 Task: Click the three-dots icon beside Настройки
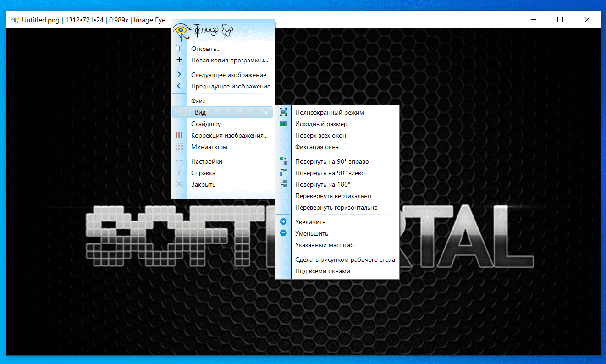click(x=179, y=161)
